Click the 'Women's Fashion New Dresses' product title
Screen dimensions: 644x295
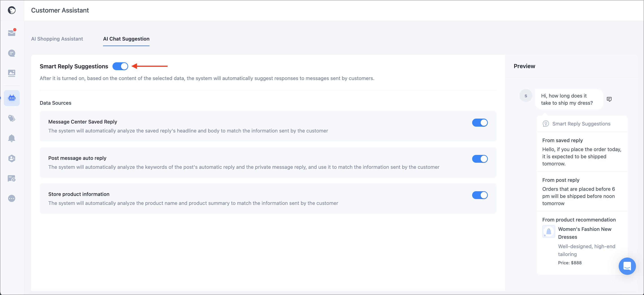(x=584, y=233)
